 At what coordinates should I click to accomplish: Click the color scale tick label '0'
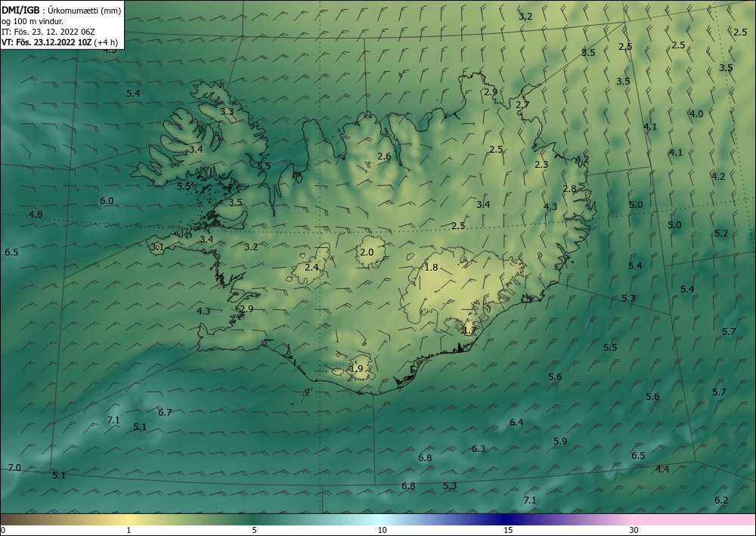click(3, 530)
